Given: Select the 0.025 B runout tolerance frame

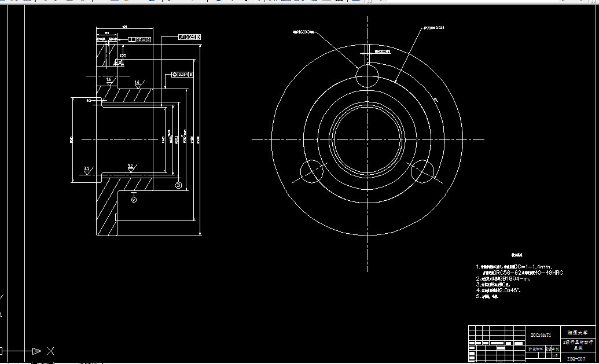Looking at the screenshot, I should pos(189,37).
